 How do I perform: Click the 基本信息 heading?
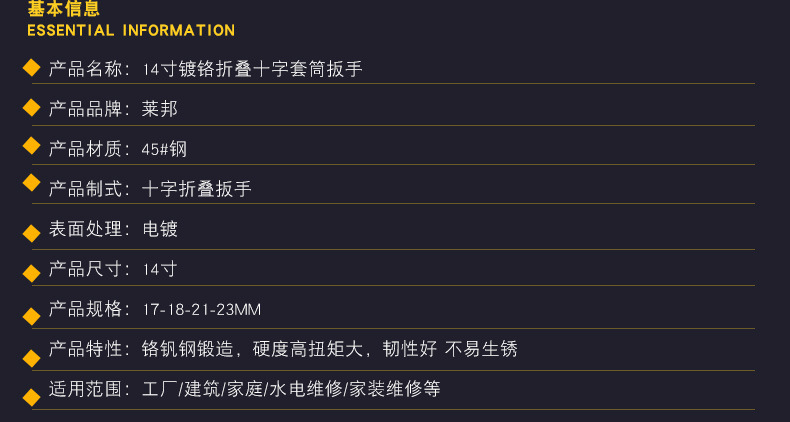pyautogui.click(x=63, y=9)
